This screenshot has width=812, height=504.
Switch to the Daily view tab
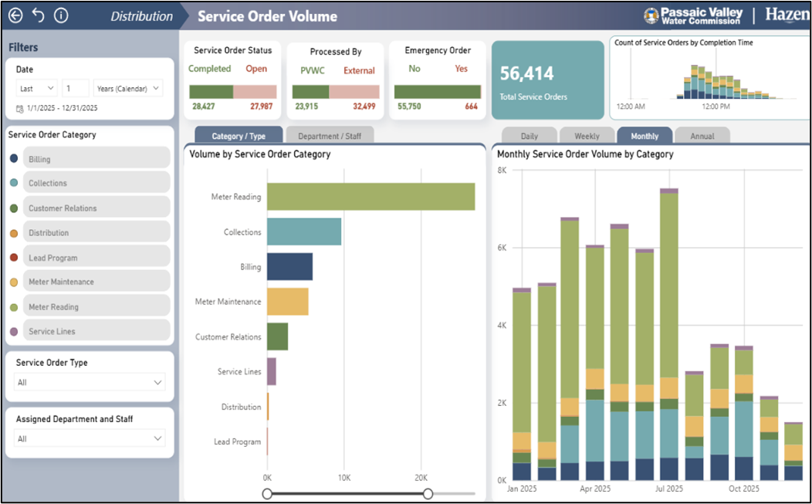pyautogui.click(x=529, y=135)
